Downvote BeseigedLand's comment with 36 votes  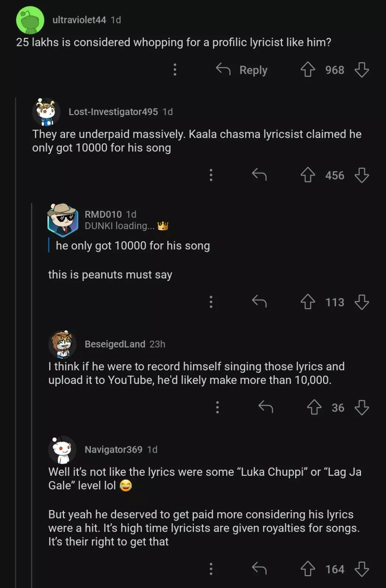pyautogui.click(x=362, y=407)
